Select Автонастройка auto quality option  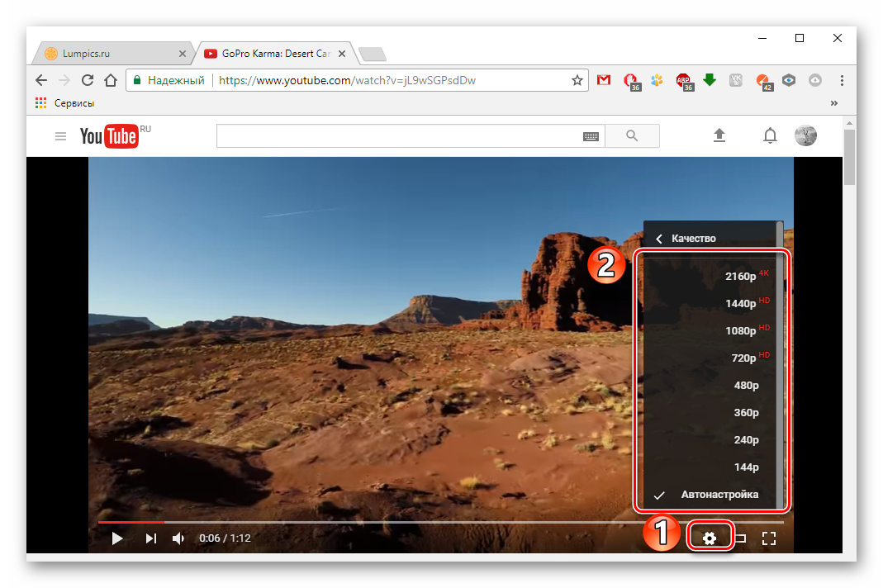pyautogui.click(x=719, y=495)
